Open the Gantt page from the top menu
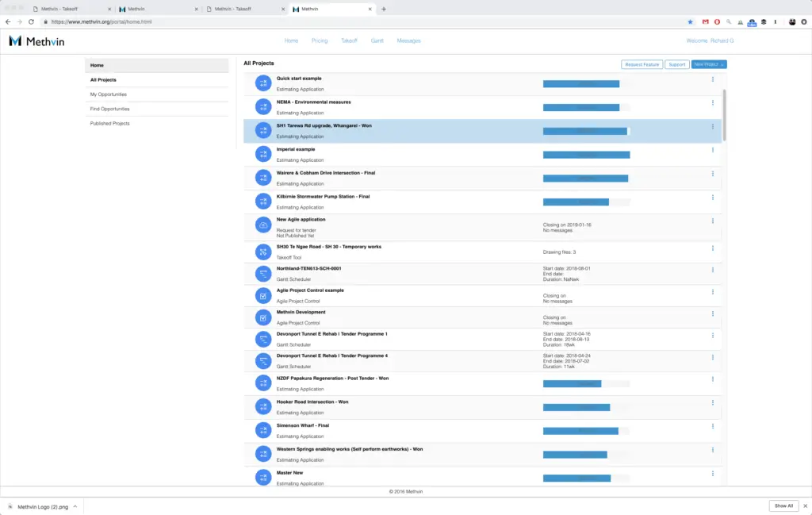812x515 pixels. (x=377, y=40)
